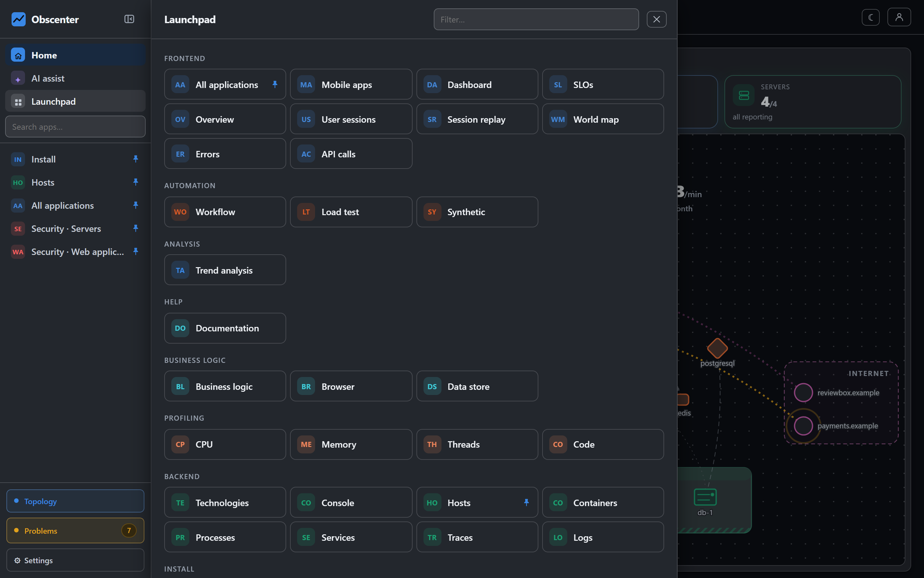Open the Documentation tile
This screenshot has width=924, height=578.
coord(225,328)
